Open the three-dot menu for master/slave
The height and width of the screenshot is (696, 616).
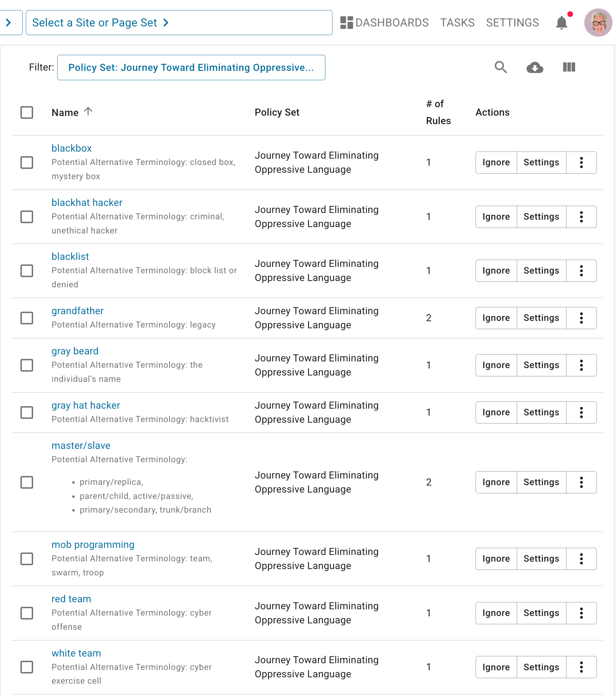point(581,482)
